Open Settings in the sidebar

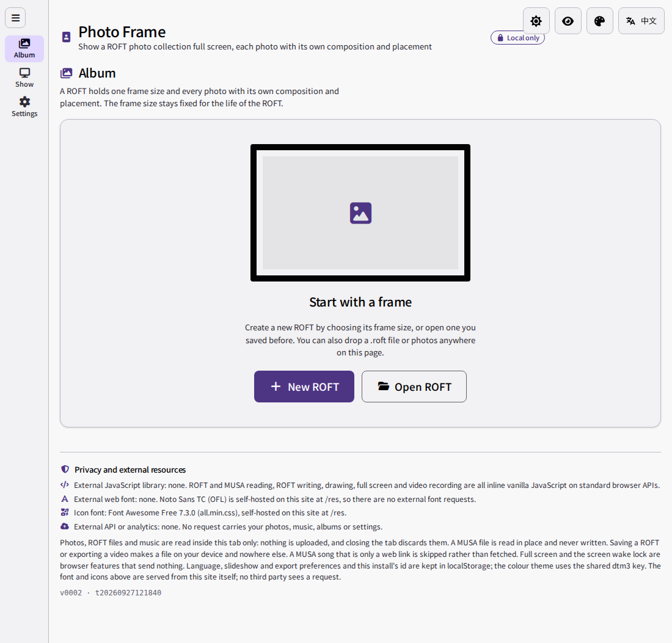click(x=24, y=107)
